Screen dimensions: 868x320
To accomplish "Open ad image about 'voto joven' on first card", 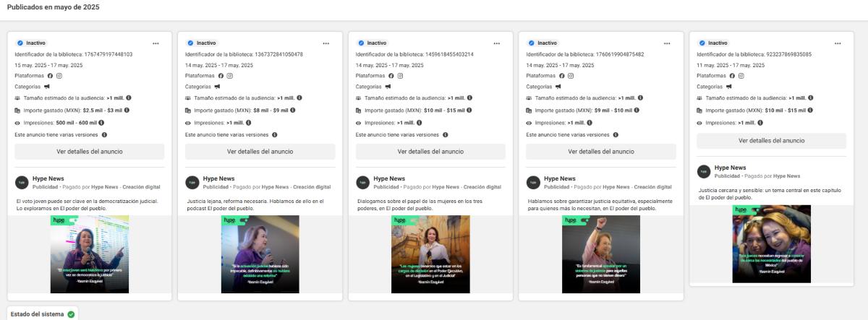I will pyautogui.click(x=89, y=254).
